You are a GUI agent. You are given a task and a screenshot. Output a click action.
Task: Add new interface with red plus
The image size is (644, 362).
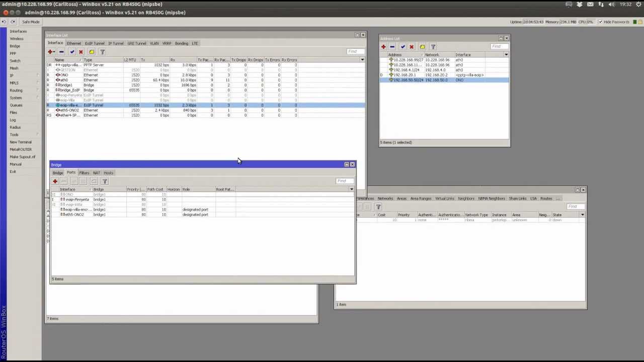(51, 52)
